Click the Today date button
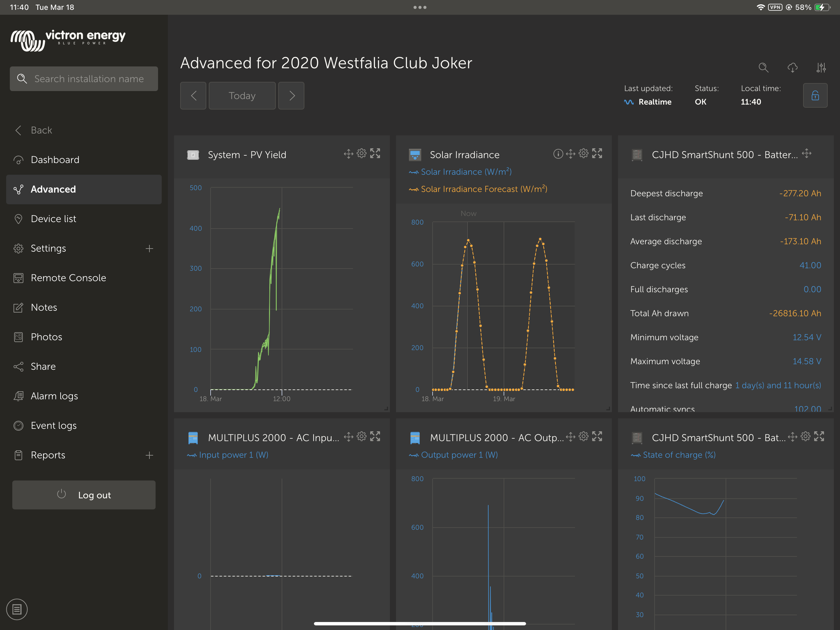Image resolution: width=840 pixels, height=630 pixels. click(242, 96)
